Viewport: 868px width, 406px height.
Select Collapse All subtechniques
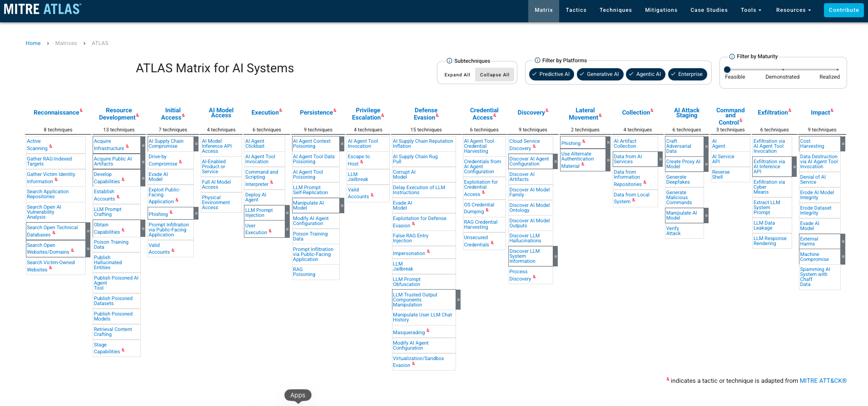pyautogui.click(x=495, y=75)
